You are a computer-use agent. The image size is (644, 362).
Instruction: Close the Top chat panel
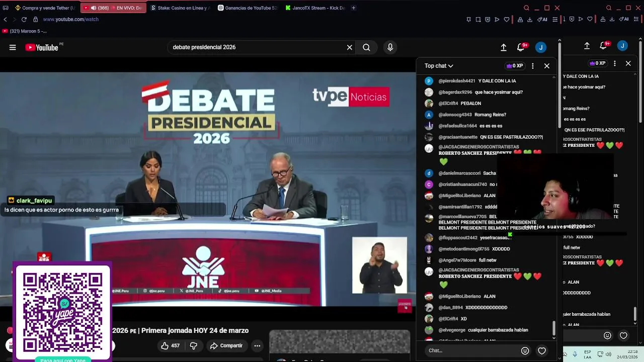tap(547, 66)
